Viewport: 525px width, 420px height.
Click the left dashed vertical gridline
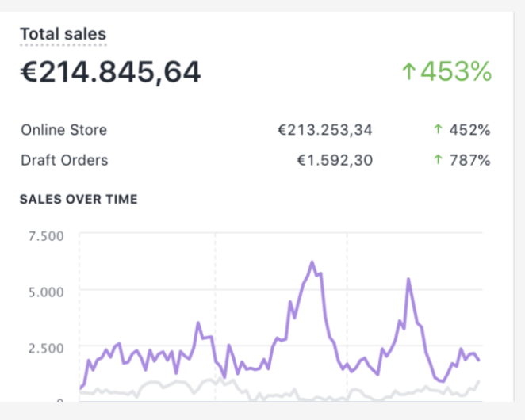click(x=215, y=269)
